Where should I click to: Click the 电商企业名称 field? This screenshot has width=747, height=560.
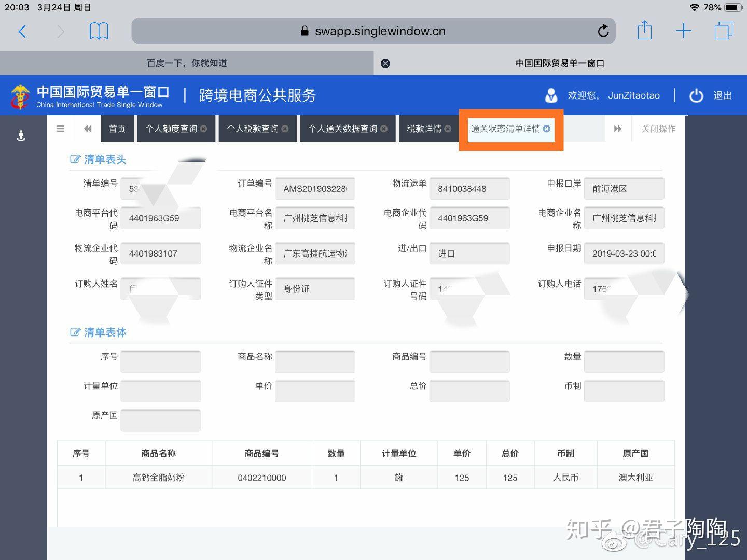coord(624,218)
